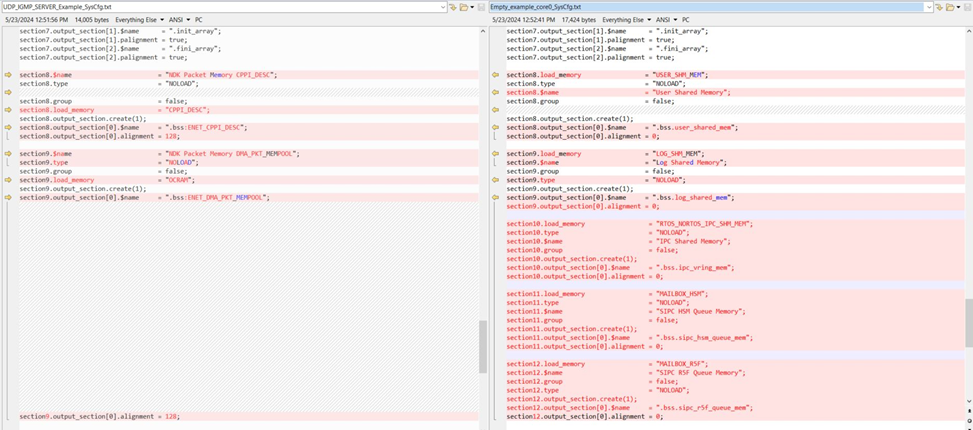
Task: Click the left gutter arrow beside 'NDK Packet Memory DMA_PKT_MEMPOOL'
Action: coord(8,153)
